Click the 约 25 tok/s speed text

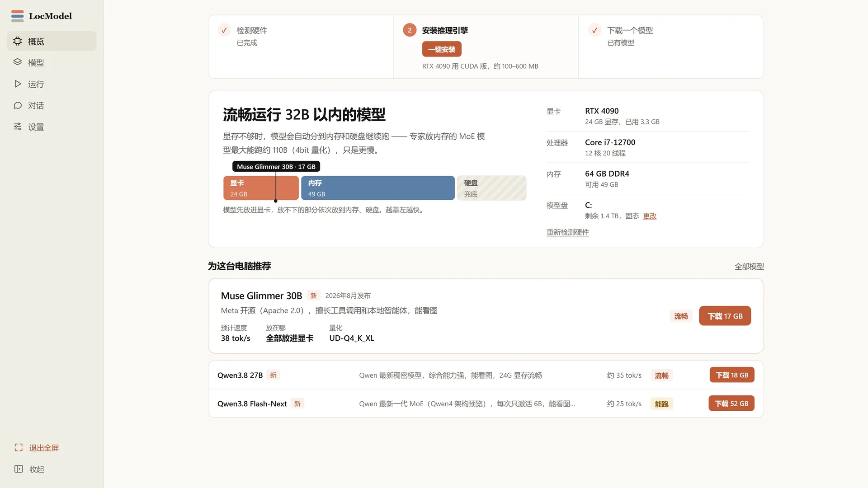tap(624, 404)
